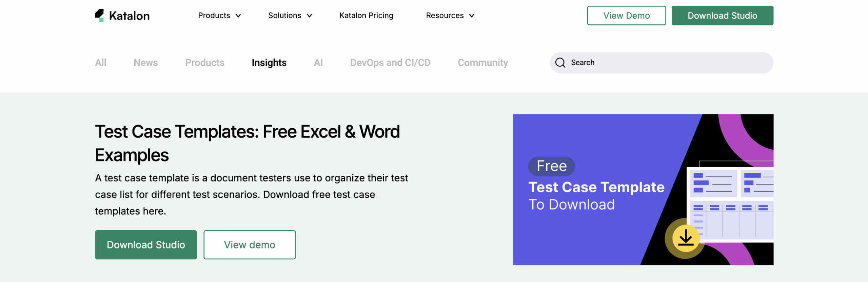Select the AI category tab

coord(318,63)
